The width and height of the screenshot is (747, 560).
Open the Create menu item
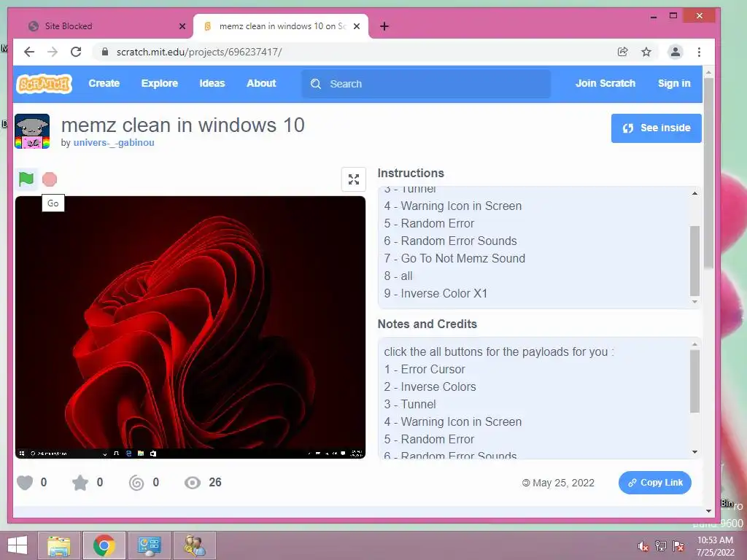tap(104, 83)
